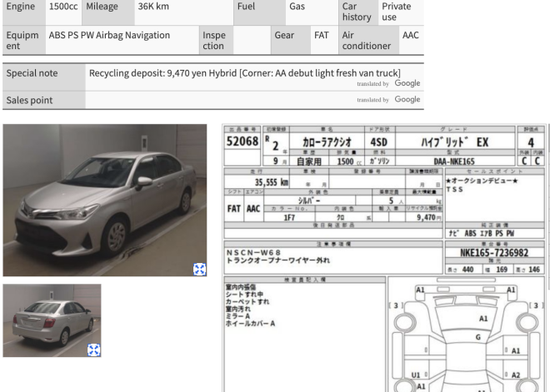The width and height of the screenshot is (550, 392).
Task: Click the Gas fuel value
Action: [x=297, y=6]
